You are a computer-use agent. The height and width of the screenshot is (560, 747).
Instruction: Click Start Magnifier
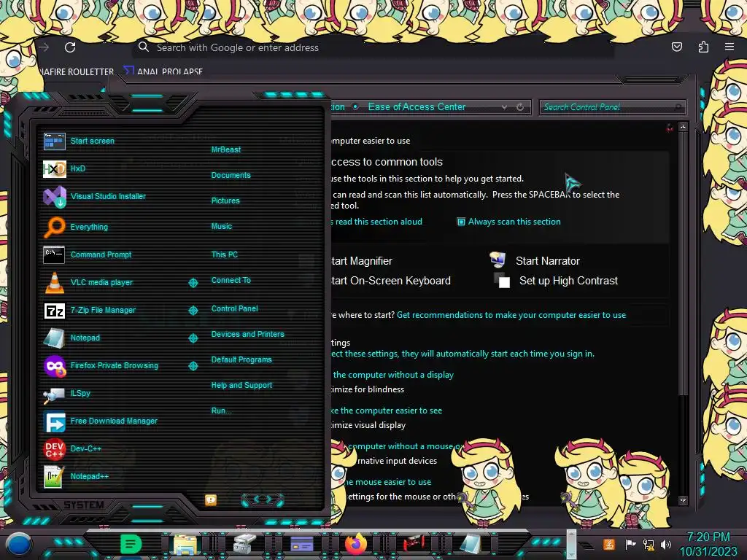point(362,261)
